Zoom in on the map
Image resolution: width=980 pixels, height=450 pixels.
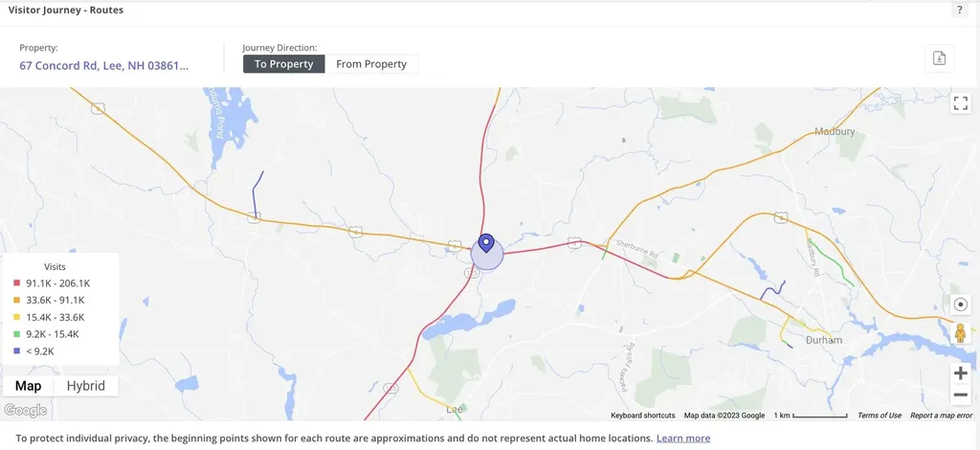tap(961, 372)
